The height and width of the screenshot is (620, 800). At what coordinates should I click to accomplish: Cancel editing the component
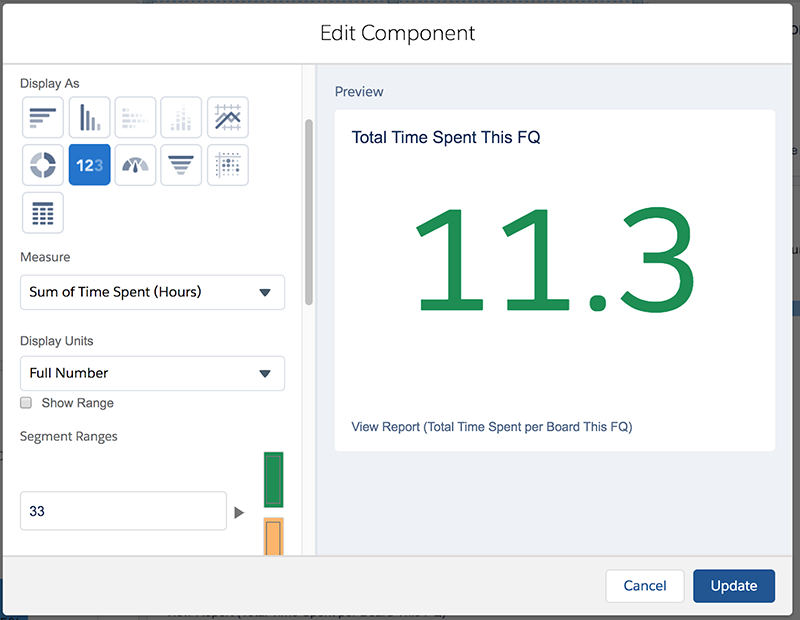[644, 586]
